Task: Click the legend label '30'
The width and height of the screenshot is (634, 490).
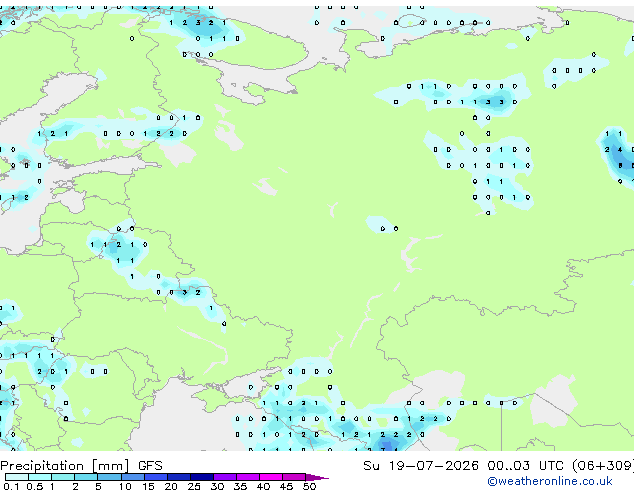Action: [217, 486]
